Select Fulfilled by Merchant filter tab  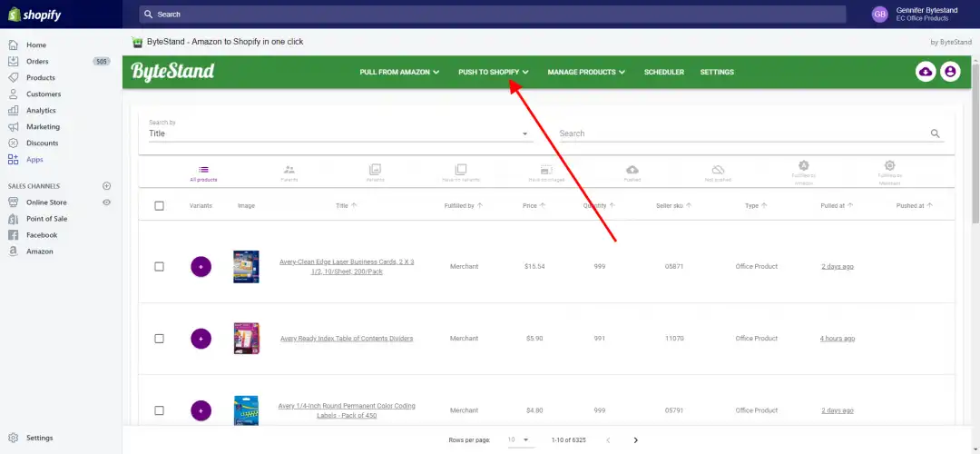click(x=889, y=173)
